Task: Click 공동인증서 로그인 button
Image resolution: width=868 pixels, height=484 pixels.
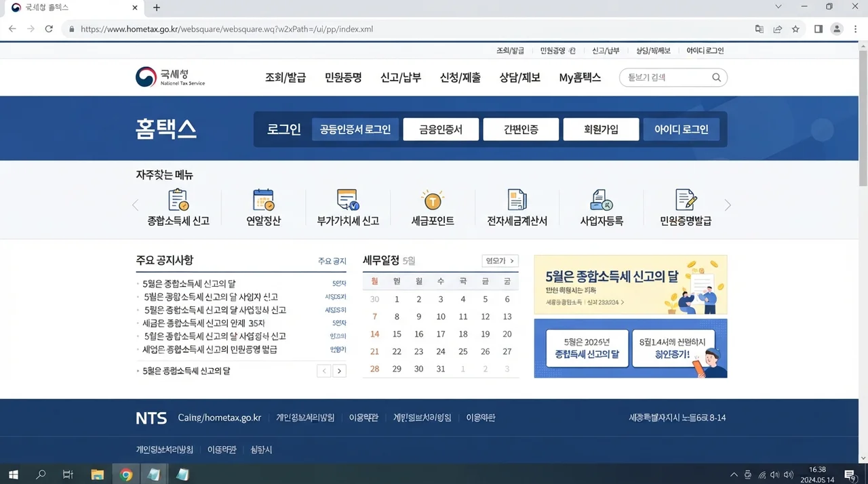Action: 355,129
